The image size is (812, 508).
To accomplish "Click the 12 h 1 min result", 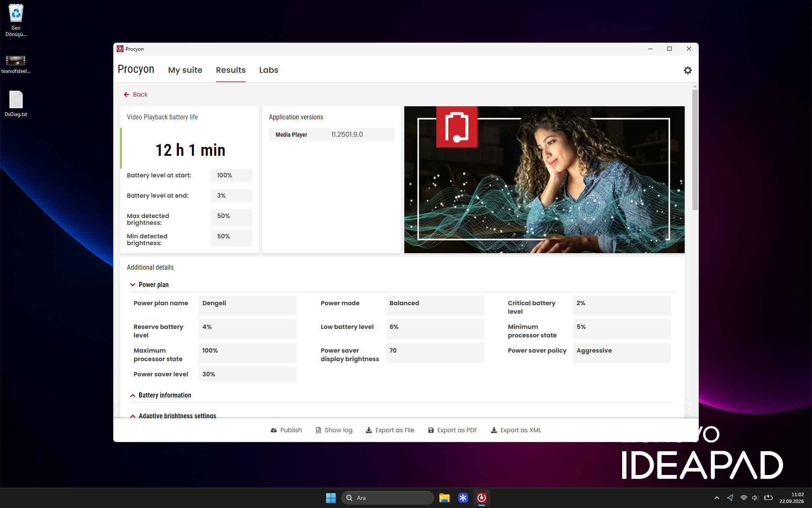I will pyautogui.click(x=190, y=150).
